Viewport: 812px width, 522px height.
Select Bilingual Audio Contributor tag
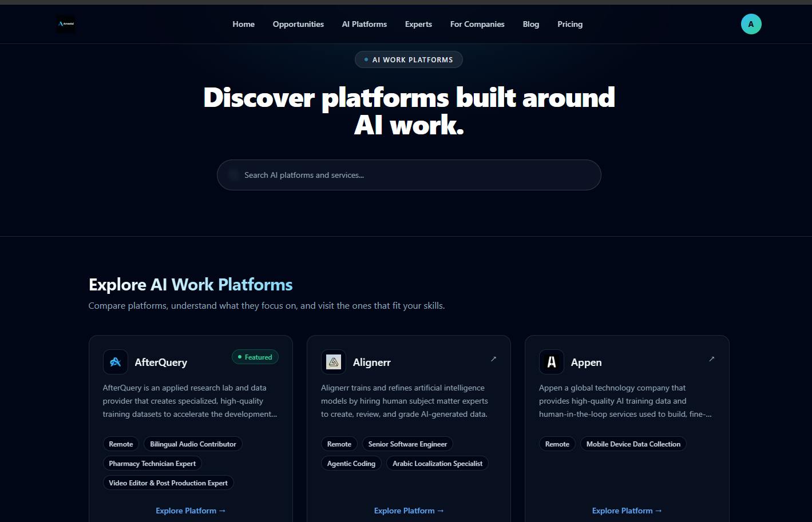pyautogui.click(x=193, y=444)
